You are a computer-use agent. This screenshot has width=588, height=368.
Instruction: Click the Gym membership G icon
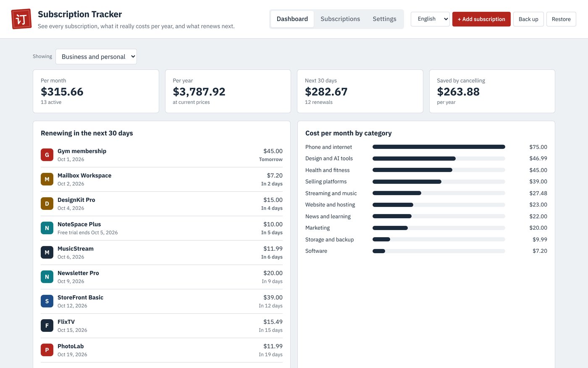[x=47, y=155]
